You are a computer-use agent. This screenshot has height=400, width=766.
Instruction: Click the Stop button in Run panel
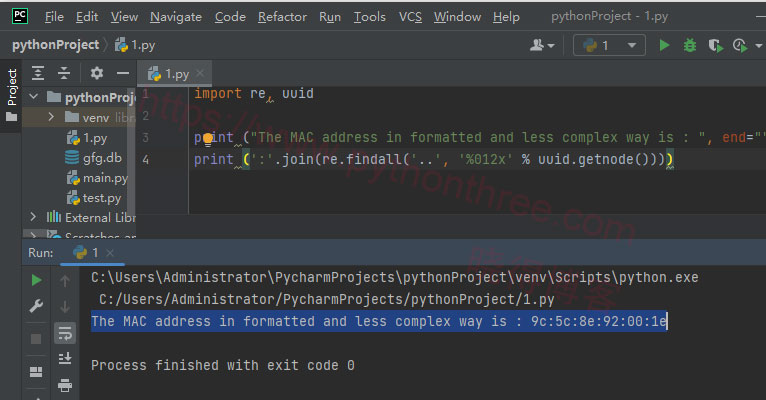36,339
